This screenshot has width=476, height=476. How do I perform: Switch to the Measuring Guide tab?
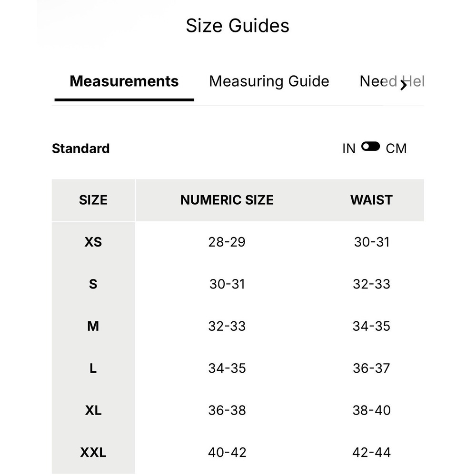tap(269, 81)
